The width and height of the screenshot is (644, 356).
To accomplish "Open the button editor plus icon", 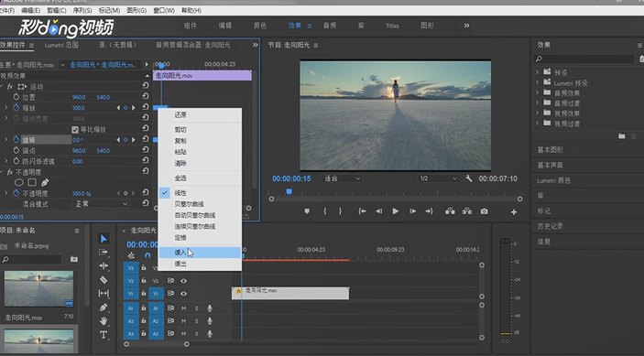I will pyautogui.click(x=514, y=212).
